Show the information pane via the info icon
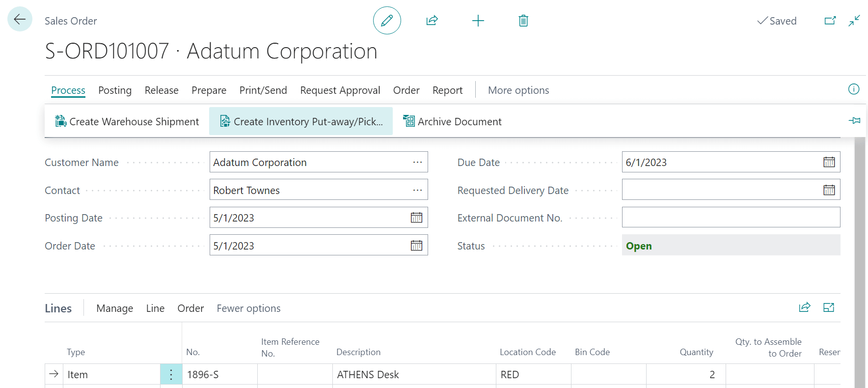The height and width of the screenshot is (388, 868). pyautogui.click(x=854, y=89)
